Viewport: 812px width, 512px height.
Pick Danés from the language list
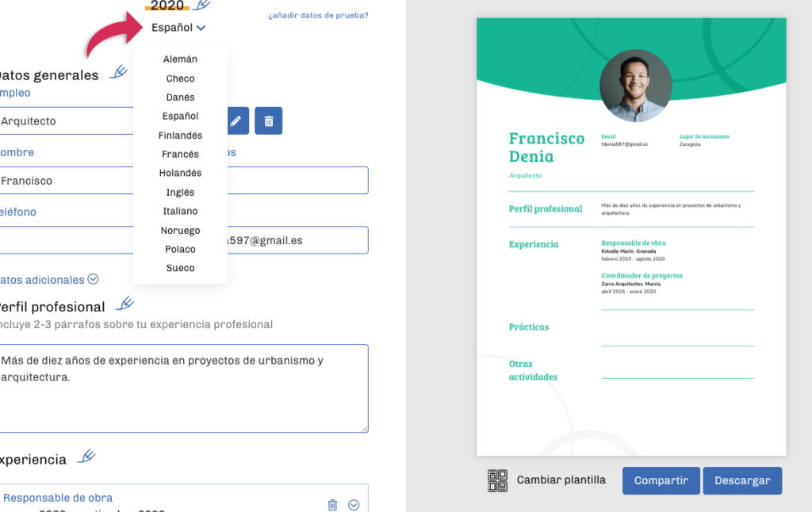click(180, 97)
